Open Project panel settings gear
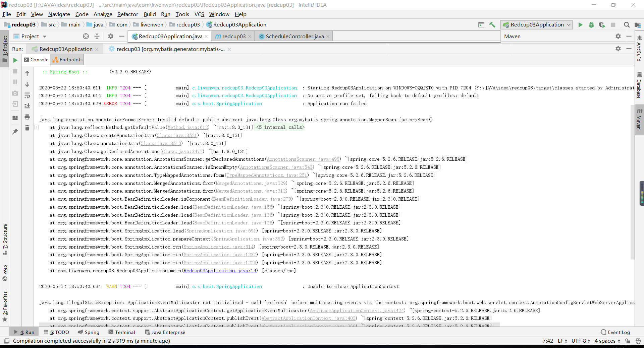This screenshot has height=348, width=644. click(x=111, y=36)
